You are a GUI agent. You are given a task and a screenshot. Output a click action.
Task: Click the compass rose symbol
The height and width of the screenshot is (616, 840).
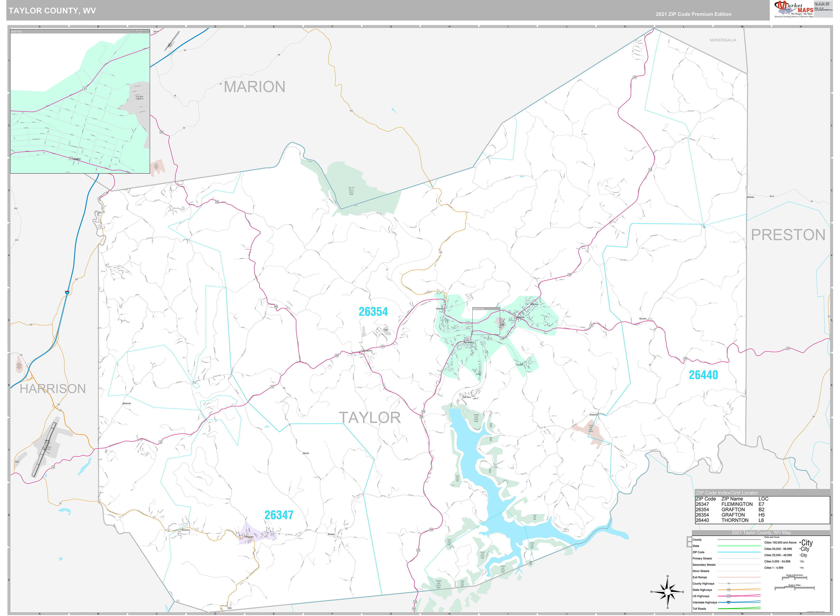[x=667, y=592]
